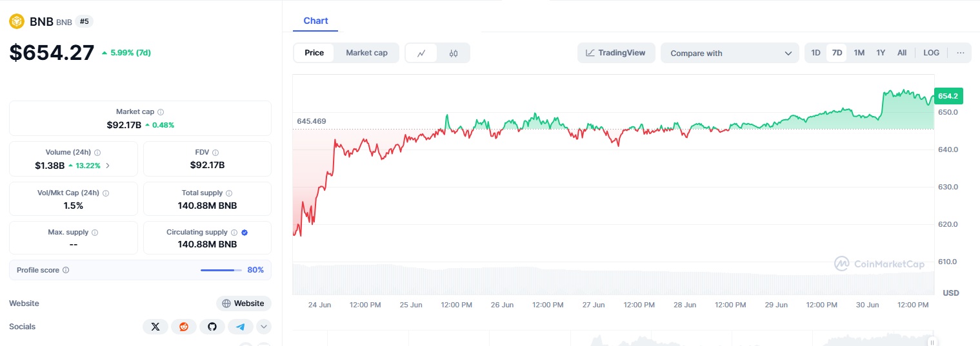
Task: Click info icon next to Profile score
Action: [x=66, y=270]
